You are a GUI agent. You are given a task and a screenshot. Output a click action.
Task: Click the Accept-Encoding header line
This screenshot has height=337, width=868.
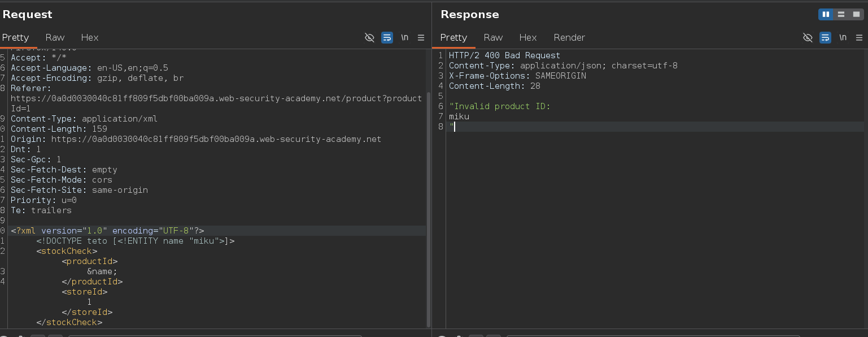tap(97, 78)
